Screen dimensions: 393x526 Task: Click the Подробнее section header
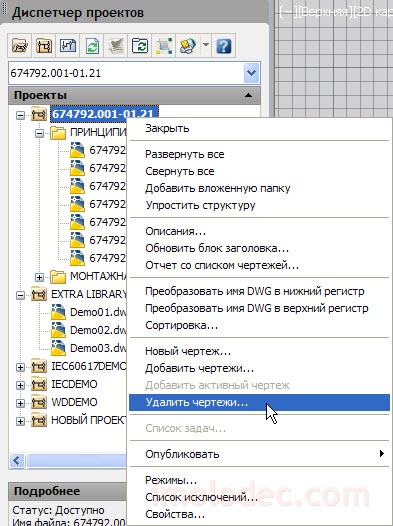pos(67,491)
